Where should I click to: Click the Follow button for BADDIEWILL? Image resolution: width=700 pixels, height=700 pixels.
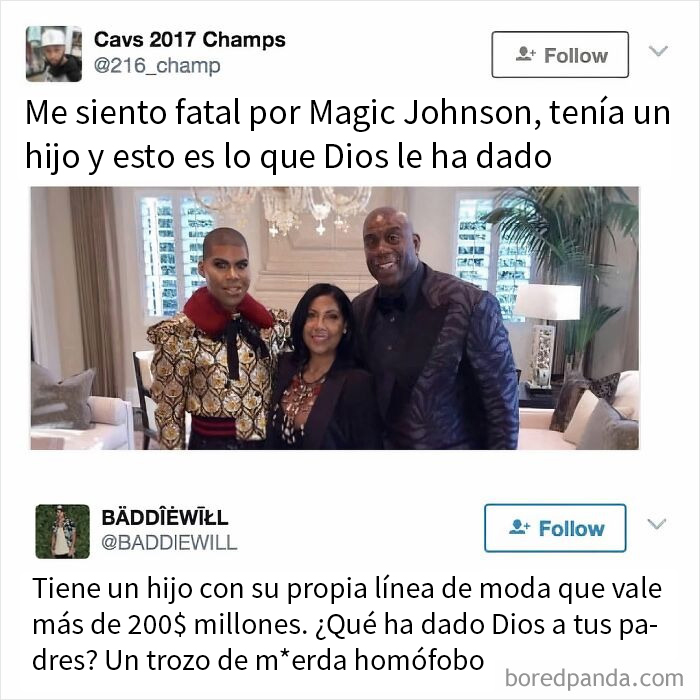[x=555, y=528]
